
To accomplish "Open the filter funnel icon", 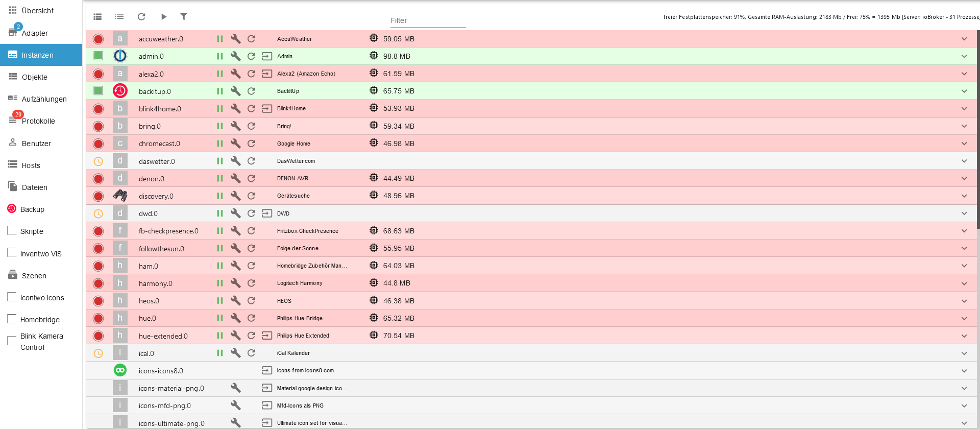I will click(x=184, y=16).
